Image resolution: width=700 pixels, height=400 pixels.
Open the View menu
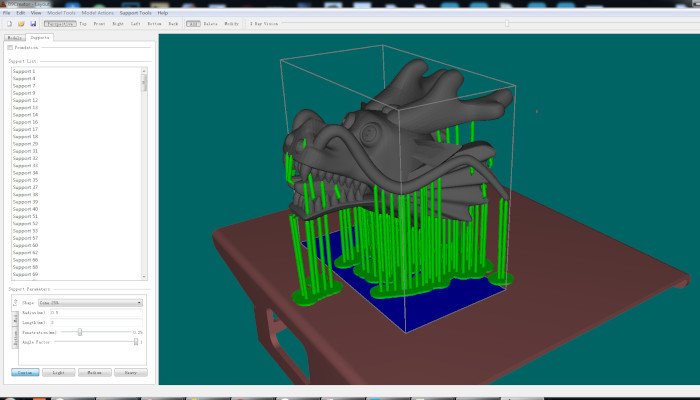pos(36,13)
